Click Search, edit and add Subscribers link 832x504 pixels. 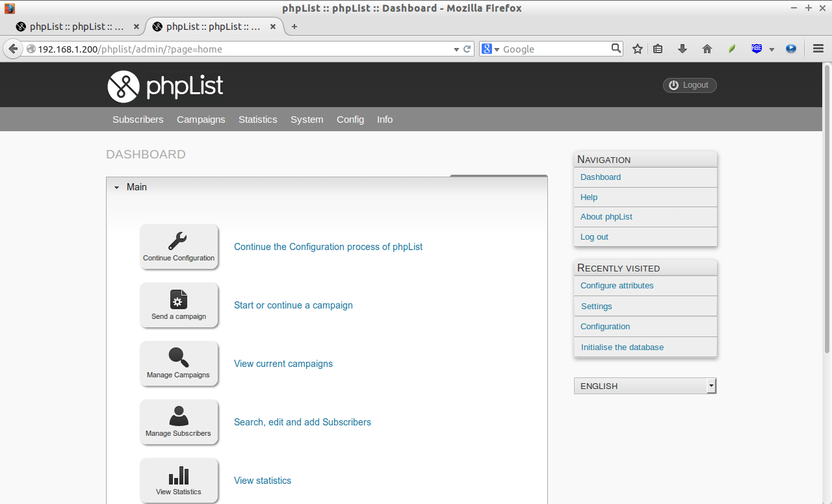(x=302, y=422)
